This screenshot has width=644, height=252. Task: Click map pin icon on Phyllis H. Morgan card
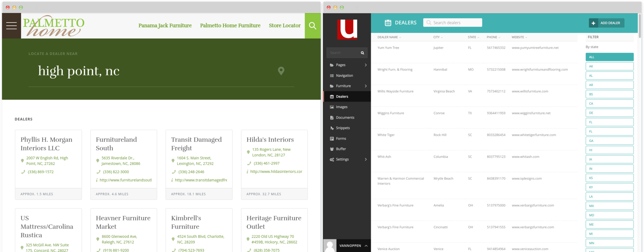[22, 161]
